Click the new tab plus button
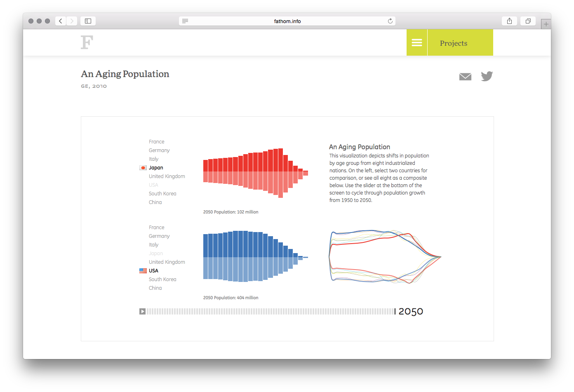This screenshot has height=392, width=574. [546, 23]
